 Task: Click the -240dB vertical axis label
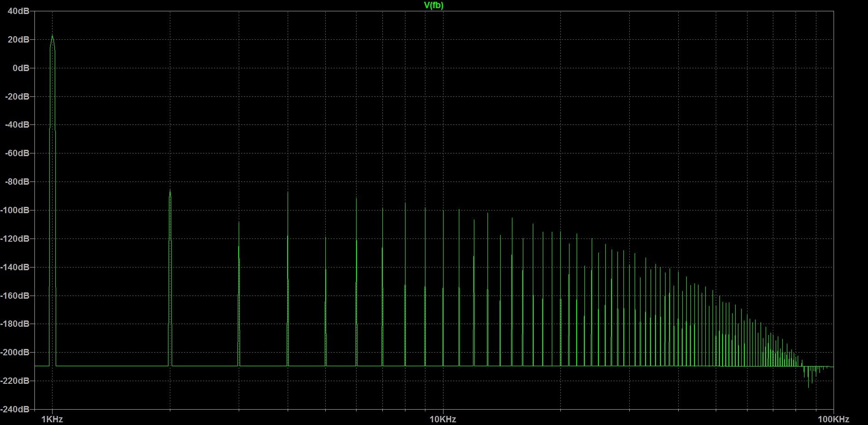tap(15, 409)
